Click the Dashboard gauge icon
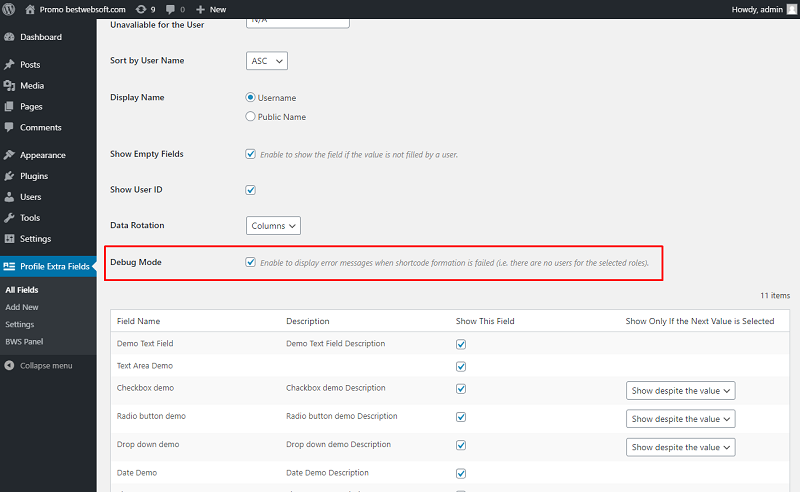This screenshot has height=492, width=800. point(9,37)
